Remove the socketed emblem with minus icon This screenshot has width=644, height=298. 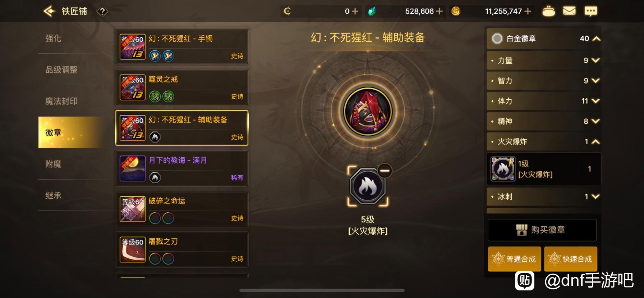(385, 170)
